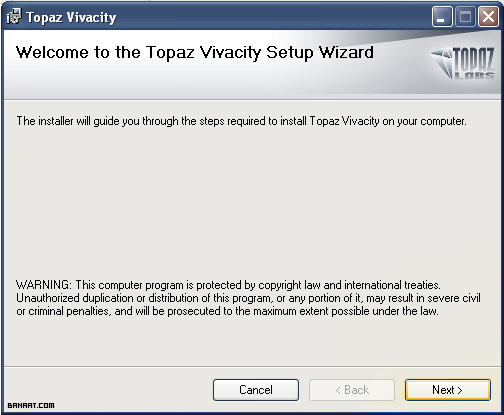Click the "Topaz Vivacity" title bar text
Screen dimensions: 504x415
point(71,17)
